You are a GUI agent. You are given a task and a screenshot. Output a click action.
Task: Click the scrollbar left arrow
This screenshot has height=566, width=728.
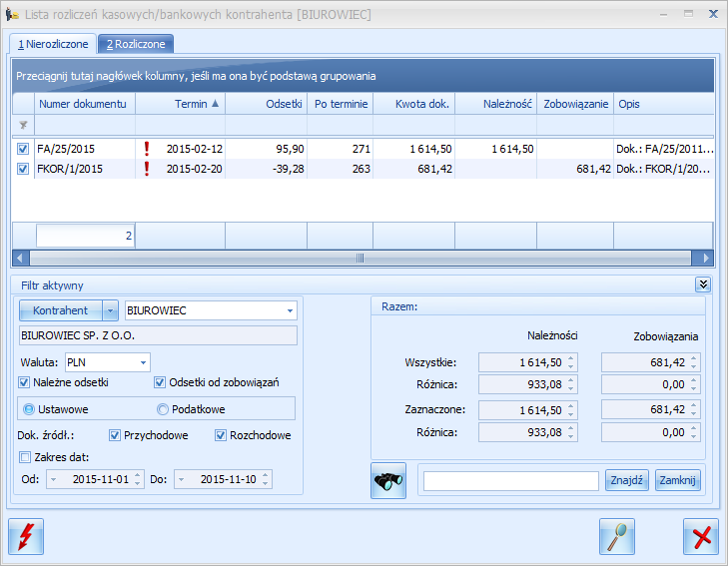tap(20, 258)
